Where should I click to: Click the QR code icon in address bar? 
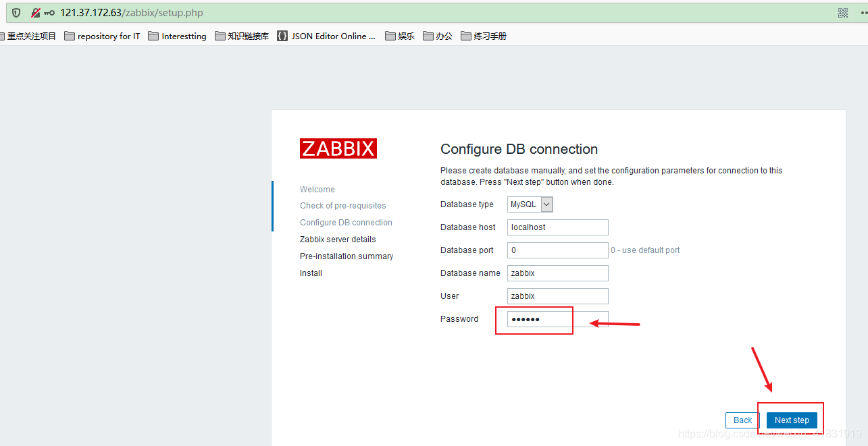pos(843,13)
